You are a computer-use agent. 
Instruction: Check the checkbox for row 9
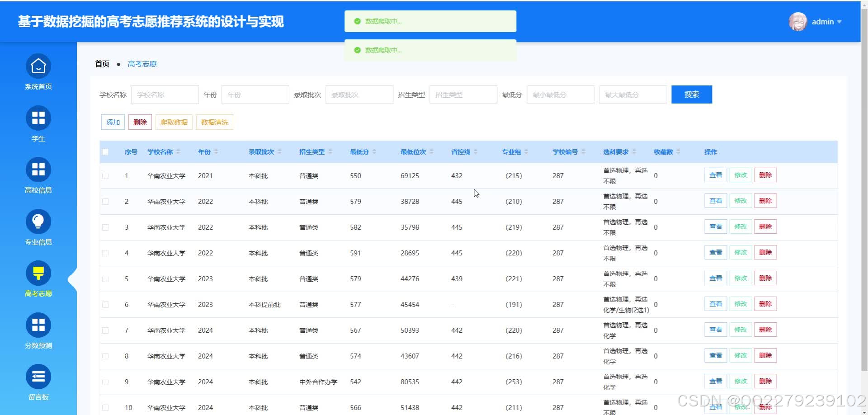click(105, 382)
